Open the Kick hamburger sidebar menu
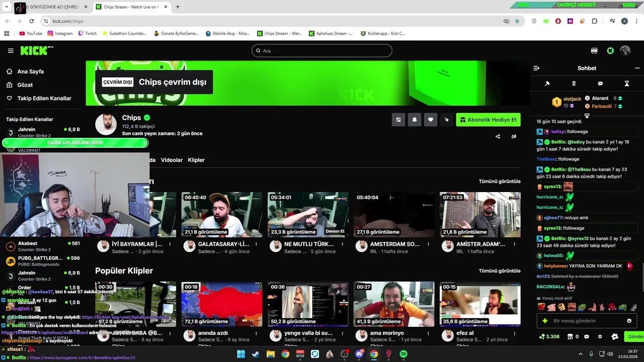Viewport: 644px width, 362px height. (11, 51)
